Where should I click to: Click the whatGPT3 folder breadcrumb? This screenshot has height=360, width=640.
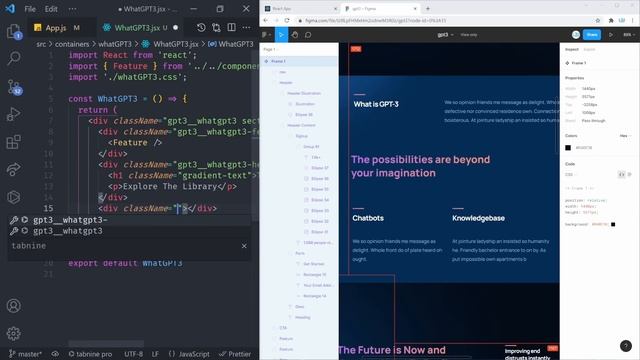115,44
